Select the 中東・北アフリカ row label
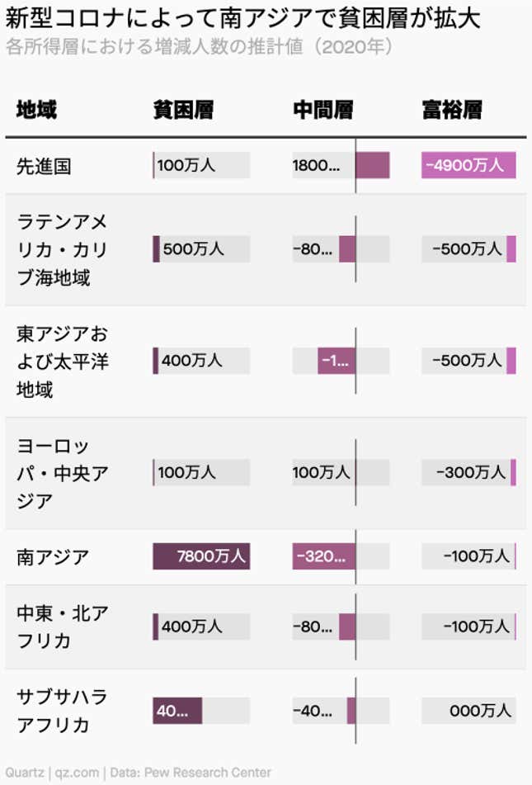The height and width of the screenshot is (785, 532). (63, 627)
